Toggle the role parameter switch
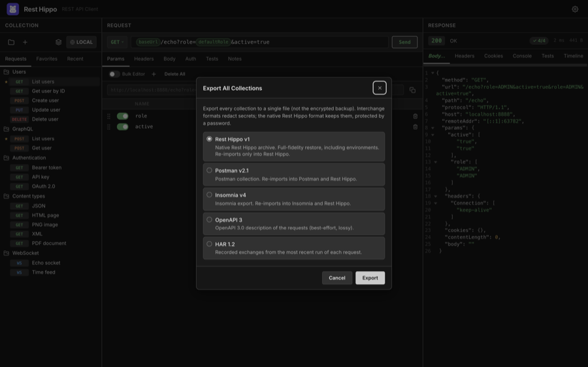Viewport: 588px width, 367px height. (123, 116)
